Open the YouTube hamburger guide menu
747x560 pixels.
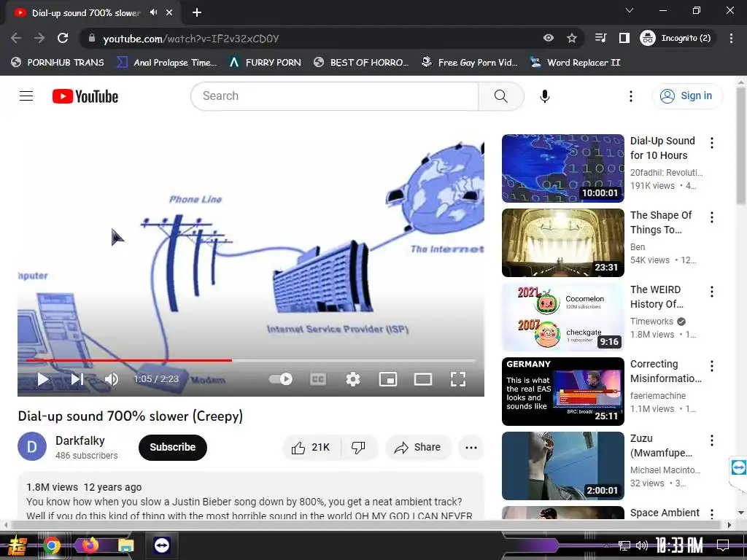pos(26,96)
